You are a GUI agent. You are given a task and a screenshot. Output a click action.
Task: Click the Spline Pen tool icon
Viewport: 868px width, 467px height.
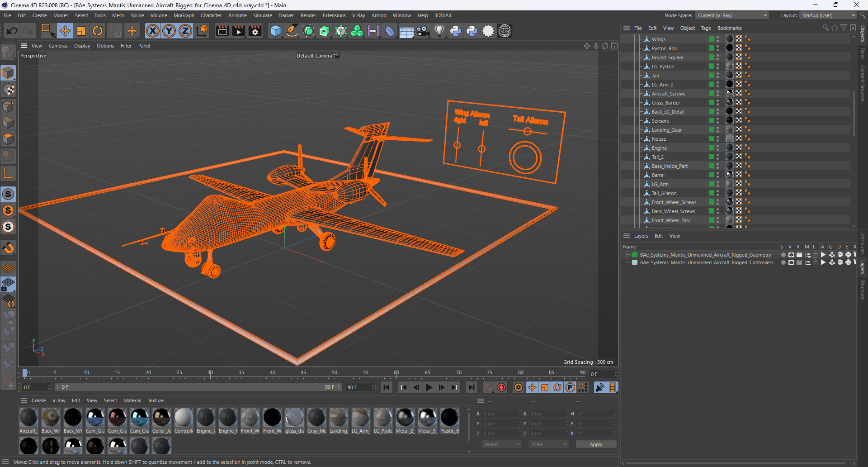[x=292, y=31]
